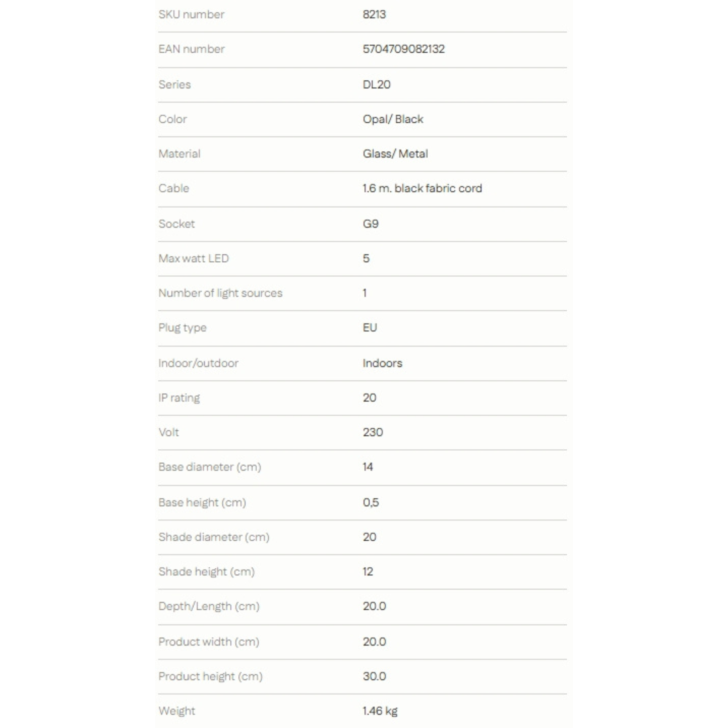728x728 pixels.
Task: Select the Socket value G9
Action: (x=371, y=224)
